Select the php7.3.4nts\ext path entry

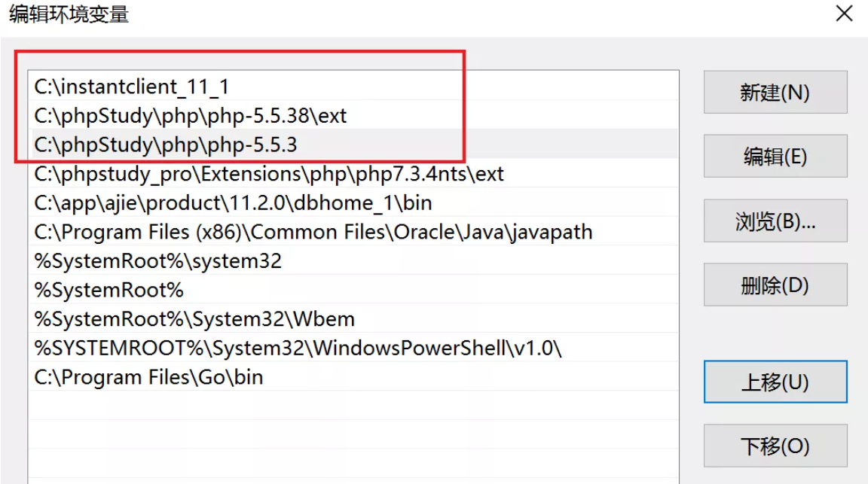353,173
